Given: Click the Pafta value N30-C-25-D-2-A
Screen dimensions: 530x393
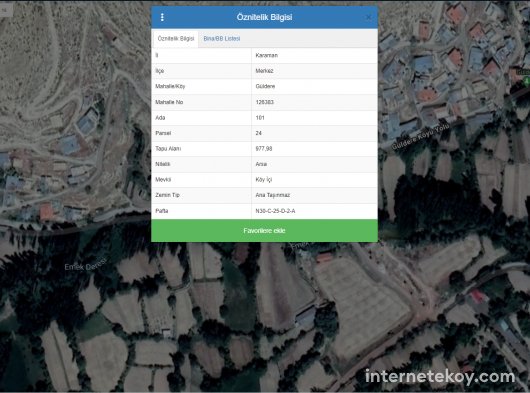Looking at the screenshot, I should (x=275, y=211).
